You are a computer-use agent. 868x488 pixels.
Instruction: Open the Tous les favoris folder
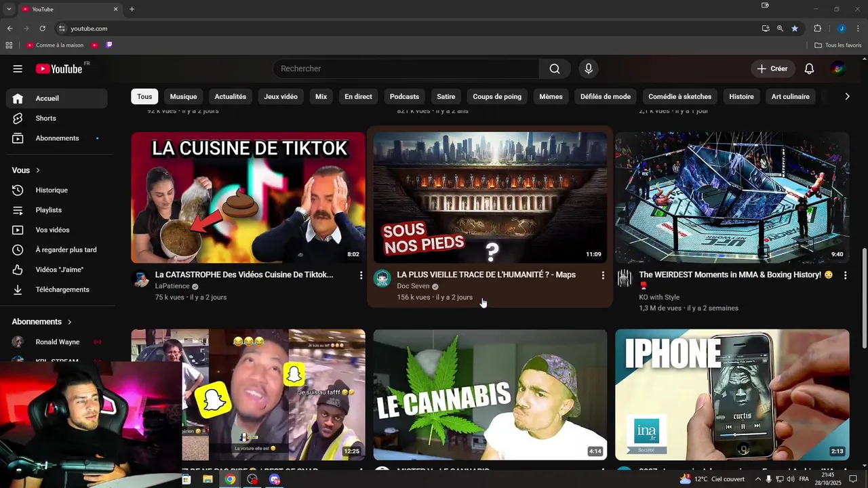(838, 45)
